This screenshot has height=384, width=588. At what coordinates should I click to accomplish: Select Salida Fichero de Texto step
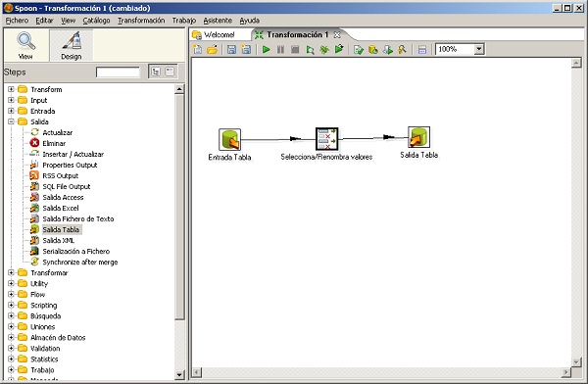[78, 219]
